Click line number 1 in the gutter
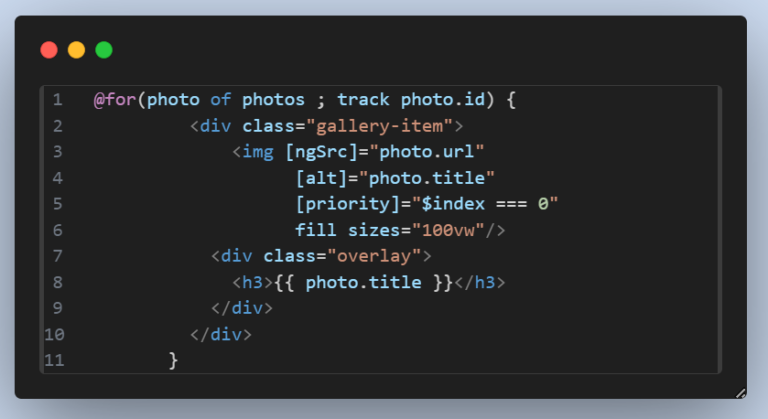This screenshot has height=419, width=768. coord(57,100)
